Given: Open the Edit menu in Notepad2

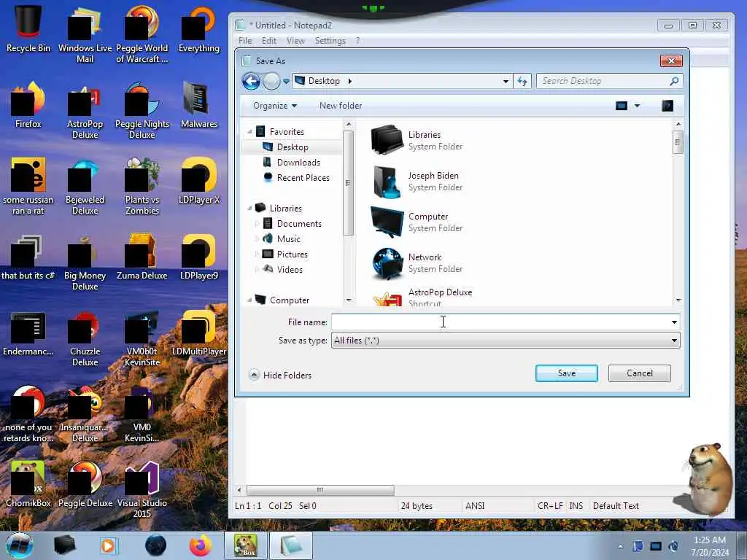Looking at the screenshot, I should [x=268, y=41].
